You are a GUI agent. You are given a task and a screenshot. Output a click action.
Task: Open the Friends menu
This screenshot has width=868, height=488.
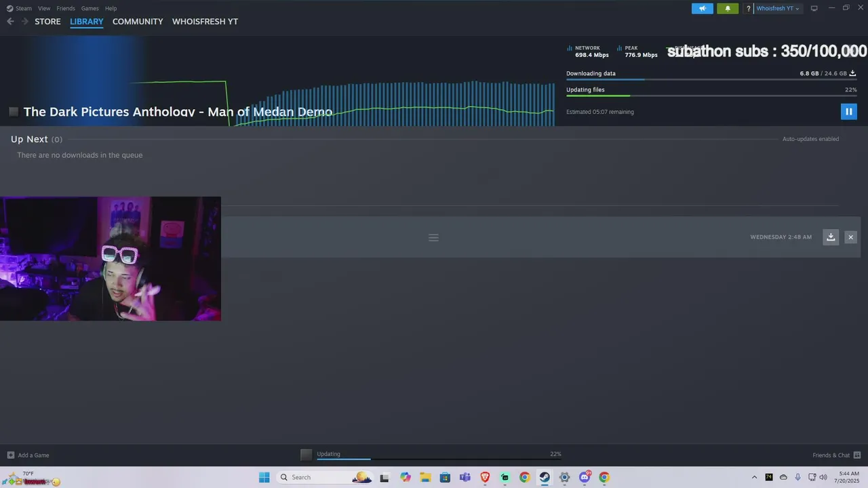pyautogui.click(x=66, y=8)
